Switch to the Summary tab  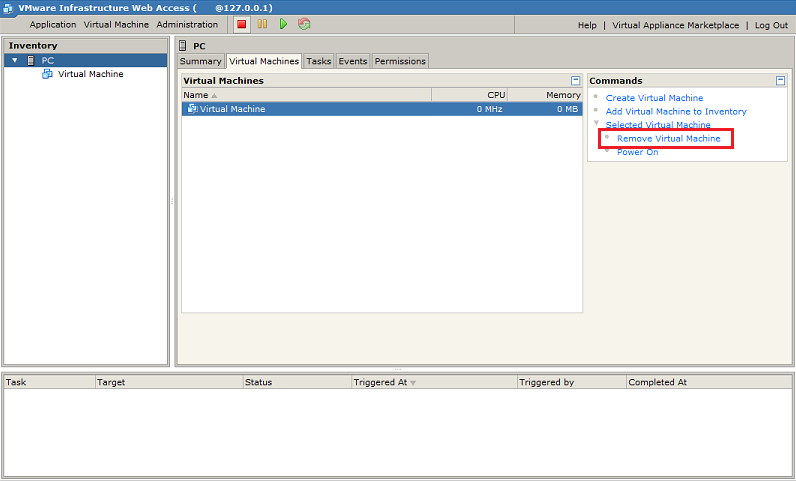pos(200,61)
